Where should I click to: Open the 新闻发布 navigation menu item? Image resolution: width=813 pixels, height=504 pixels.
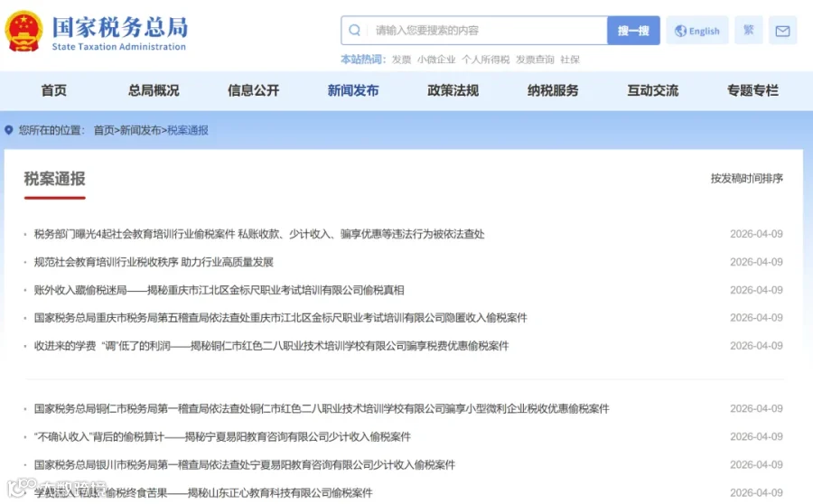pyautogui.click(x=353, y=90)
